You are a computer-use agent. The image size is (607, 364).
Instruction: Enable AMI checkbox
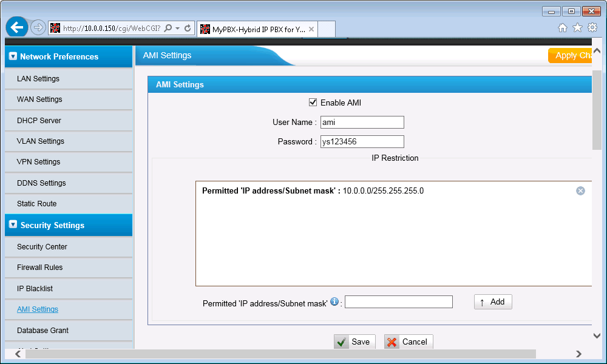coord(313,102)
